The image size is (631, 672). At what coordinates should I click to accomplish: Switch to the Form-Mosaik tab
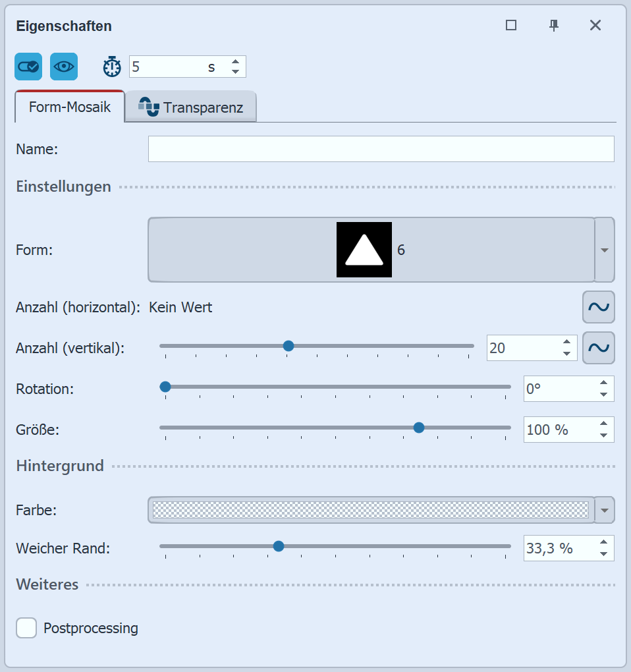point(69,107)
